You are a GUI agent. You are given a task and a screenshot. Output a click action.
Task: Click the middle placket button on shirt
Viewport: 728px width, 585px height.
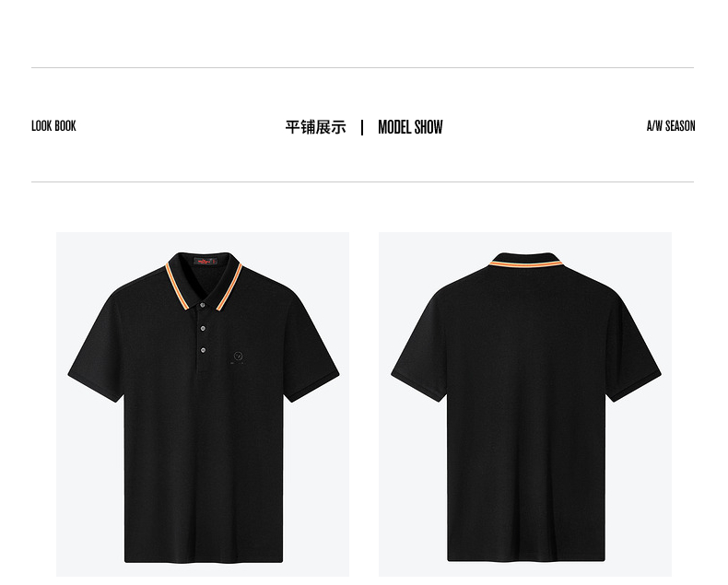point(203,328)
